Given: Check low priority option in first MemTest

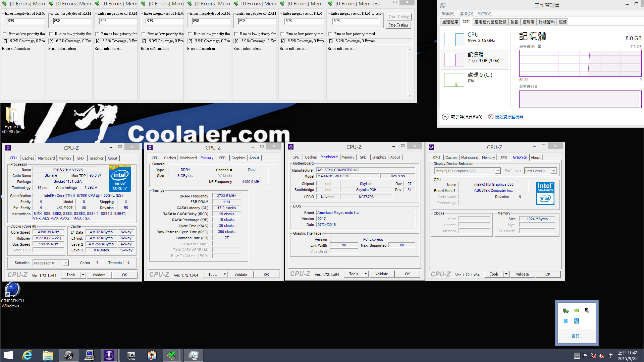Looking at the screenshot, I should pyautogui.click(x=5, y=34).
